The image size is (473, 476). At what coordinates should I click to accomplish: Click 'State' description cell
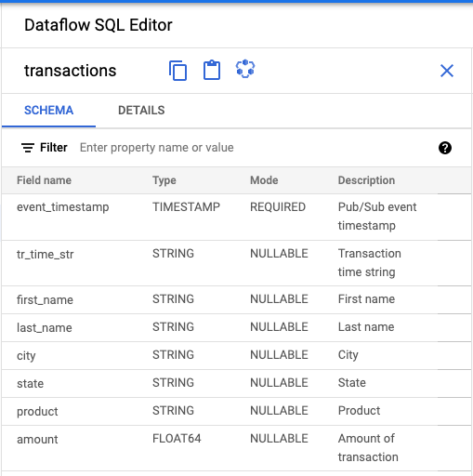[352, 383]
